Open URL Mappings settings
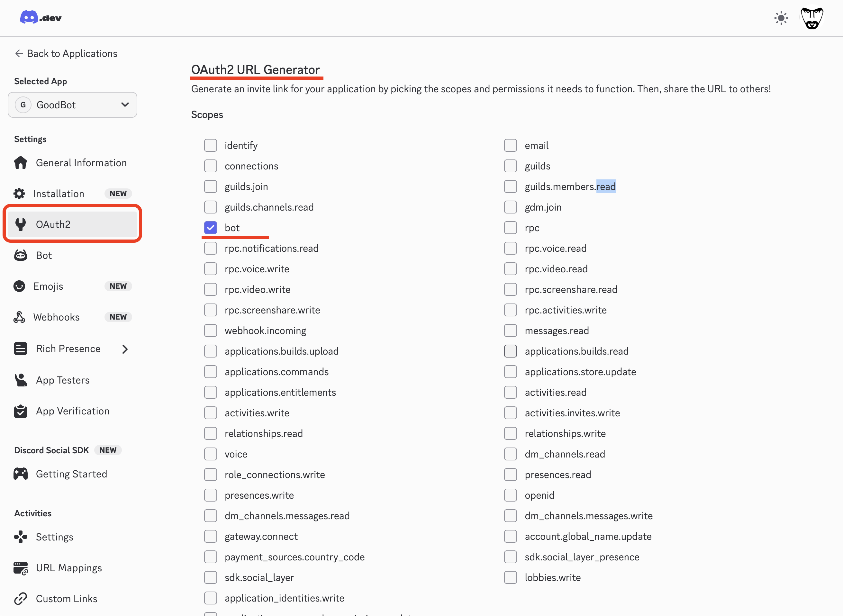Image resolution: width=843 pixels, height=616 pixels. point(69,567)
